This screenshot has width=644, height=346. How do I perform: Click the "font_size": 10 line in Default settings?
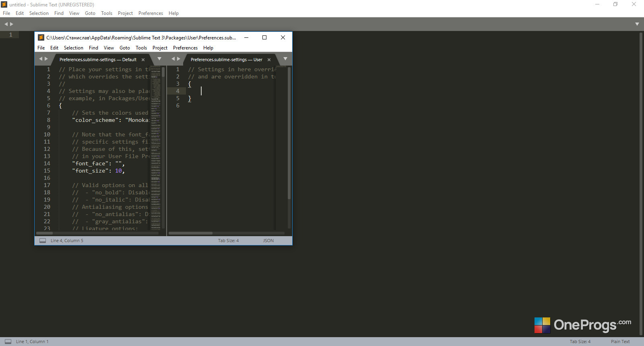(99, 171)
